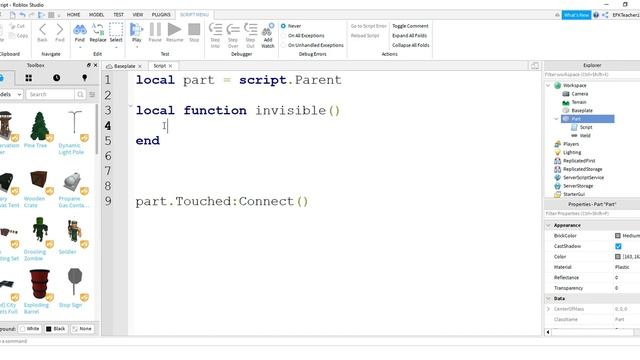Viewport: 640px width, 360px height.
Task: Click the Color property swatch
Action: (618, 257)
